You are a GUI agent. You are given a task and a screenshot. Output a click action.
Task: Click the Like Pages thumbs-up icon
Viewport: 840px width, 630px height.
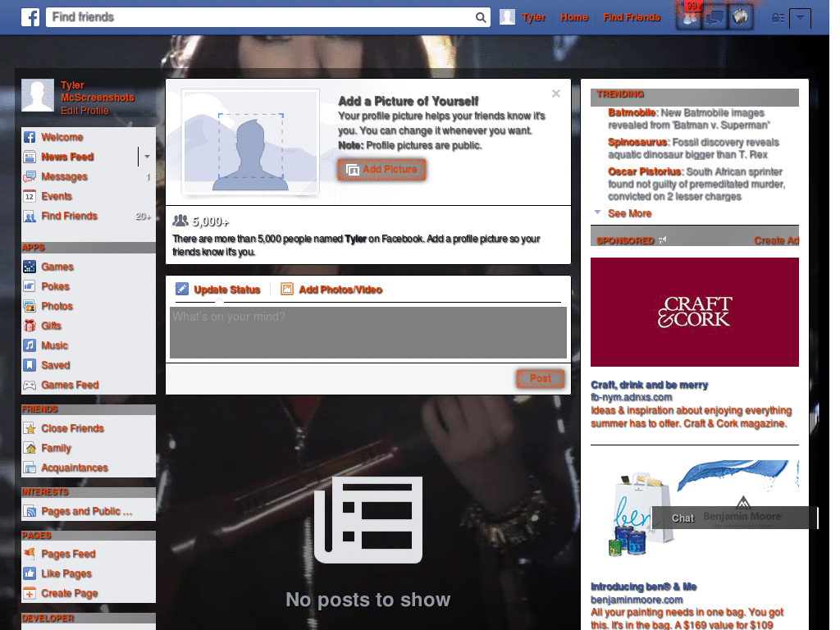click(30, 573)
